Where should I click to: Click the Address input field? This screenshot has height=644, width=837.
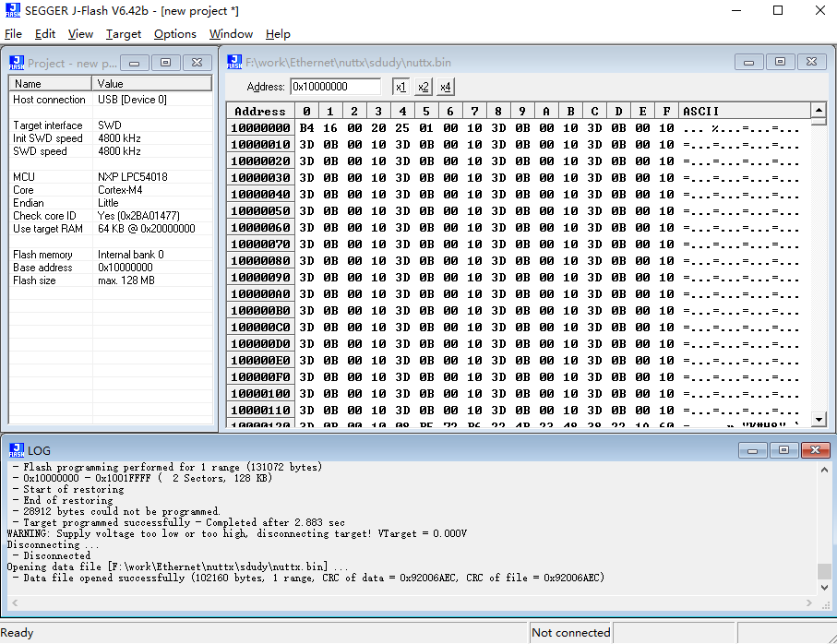336,87
